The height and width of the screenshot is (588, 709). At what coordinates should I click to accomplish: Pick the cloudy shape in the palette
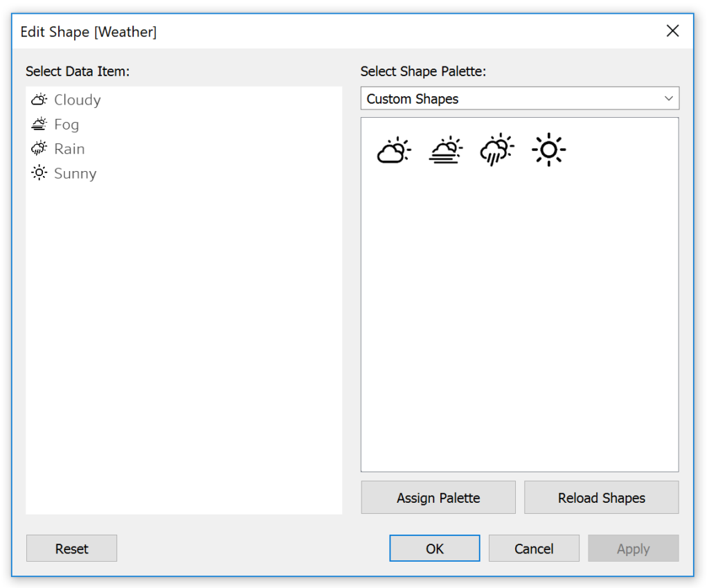coord(394,150)
